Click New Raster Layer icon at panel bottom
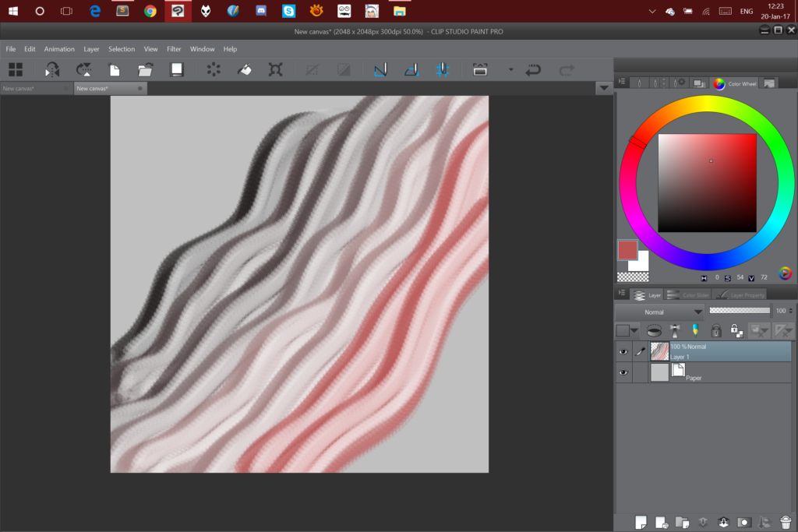798x532 pixels. tap(641, 522)
